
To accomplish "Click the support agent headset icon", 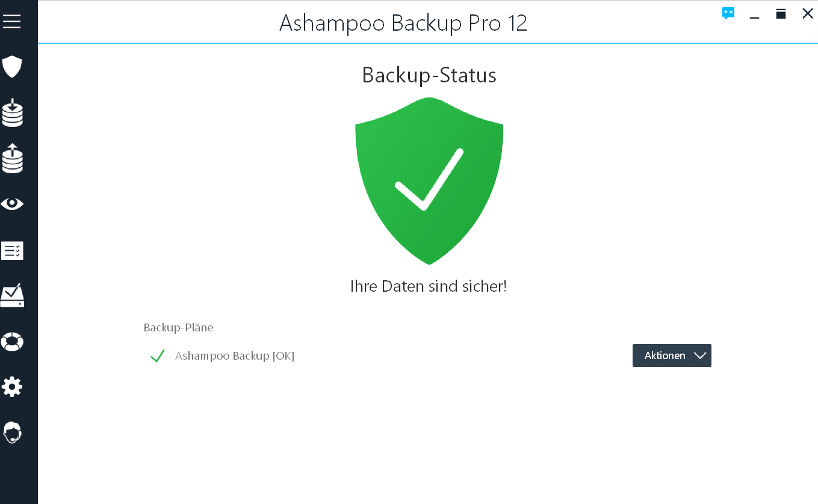I will tap(12, 432).
